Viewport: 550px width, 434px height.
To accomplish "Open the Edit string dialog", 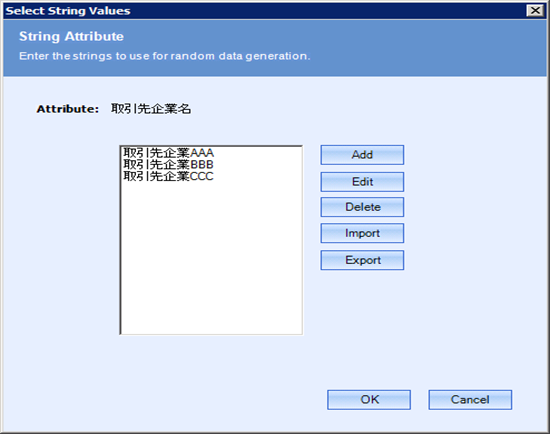I will [362, 182].
